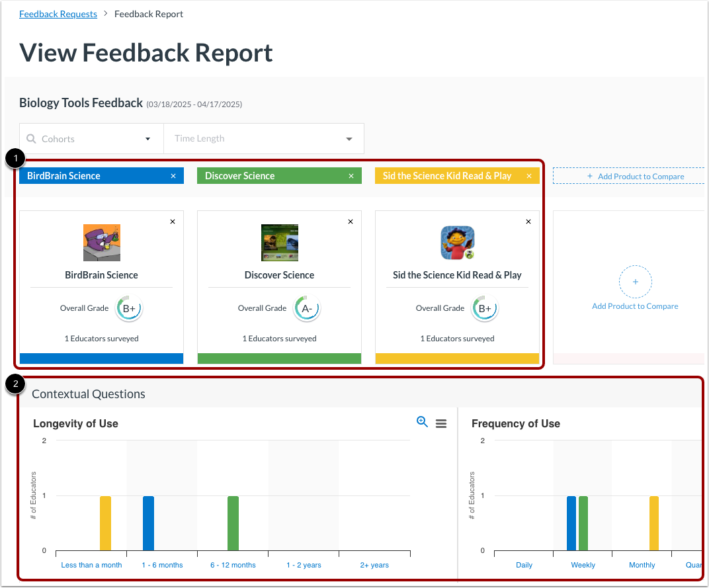This screenshot has height=588, width=709.
Task: Select the Less than a month axis label
Action: point(91,565)
